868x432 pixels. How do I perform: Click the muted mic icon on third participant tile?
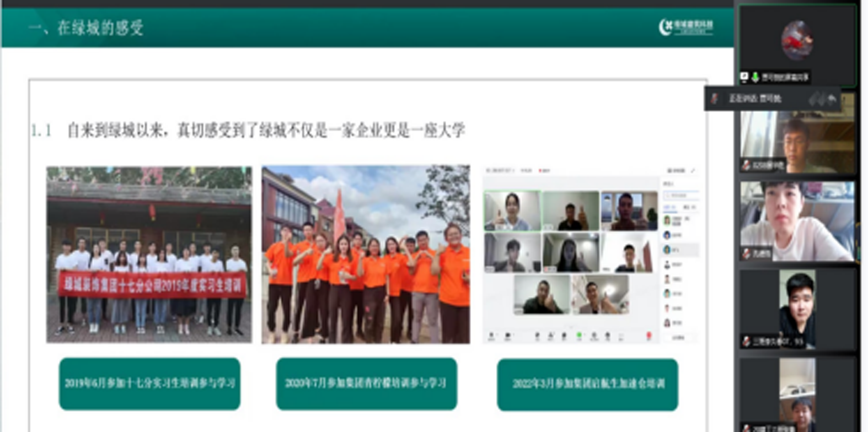pyautogui.click(x=746, y=254)
